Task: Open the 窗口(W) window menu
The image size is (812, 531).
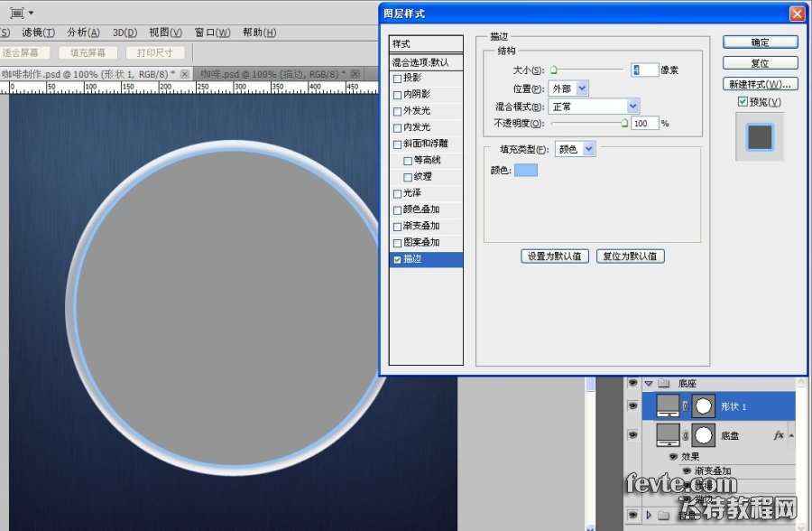Action: [x=212, y=33]
